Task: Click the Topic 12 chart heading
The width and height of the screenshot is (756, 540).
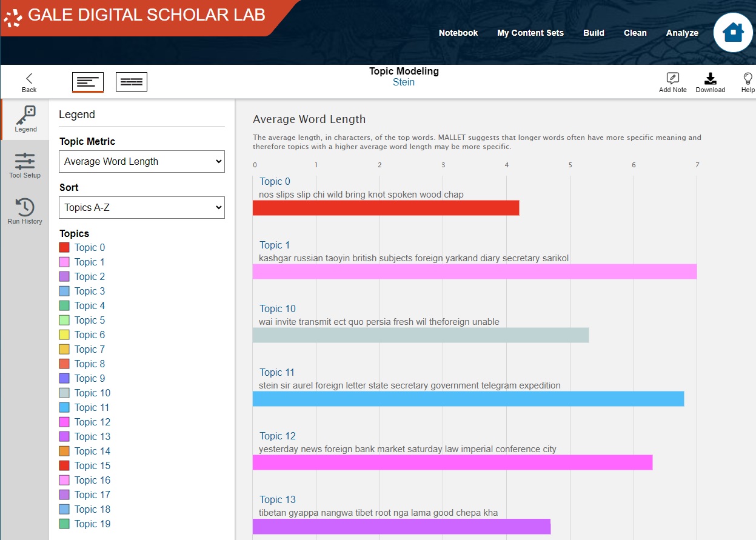Action: [x=278, y=436]
